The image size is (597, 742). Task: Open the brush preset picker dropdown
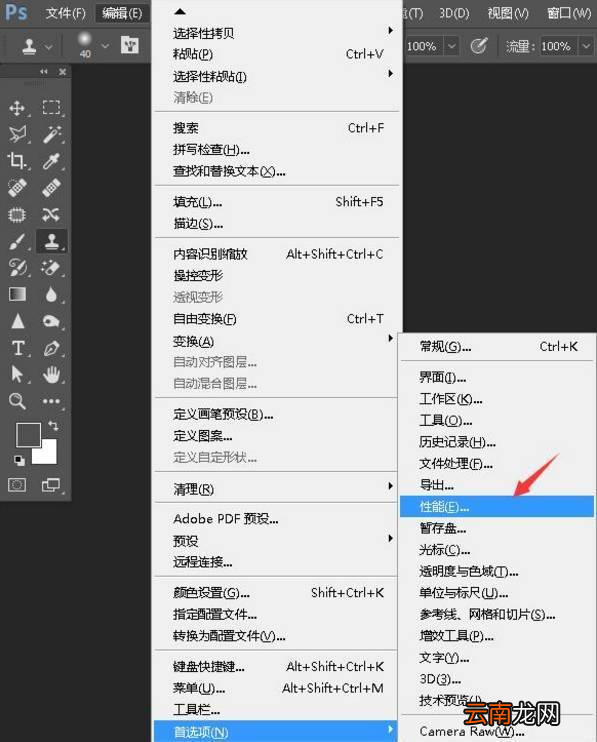[105, 46]
